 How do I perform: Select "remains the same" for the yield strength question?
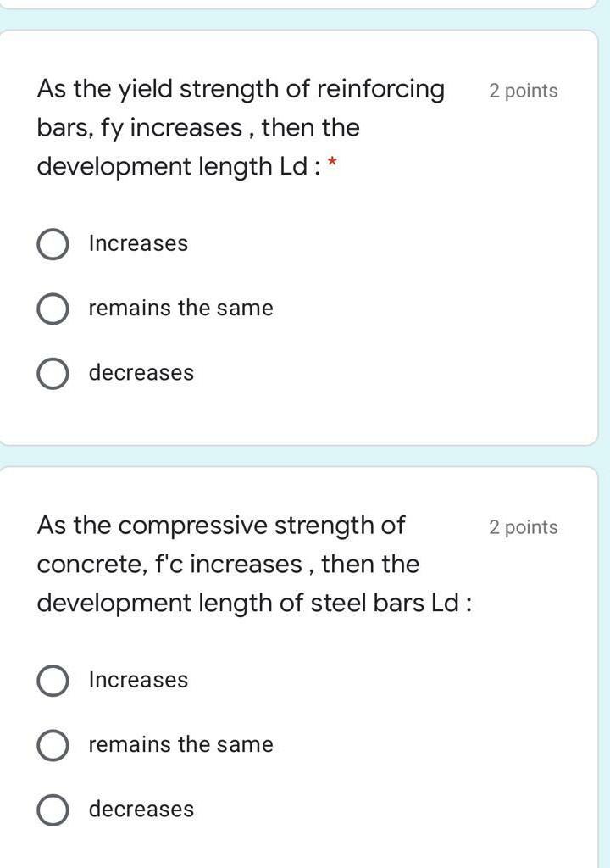(53, 308)
